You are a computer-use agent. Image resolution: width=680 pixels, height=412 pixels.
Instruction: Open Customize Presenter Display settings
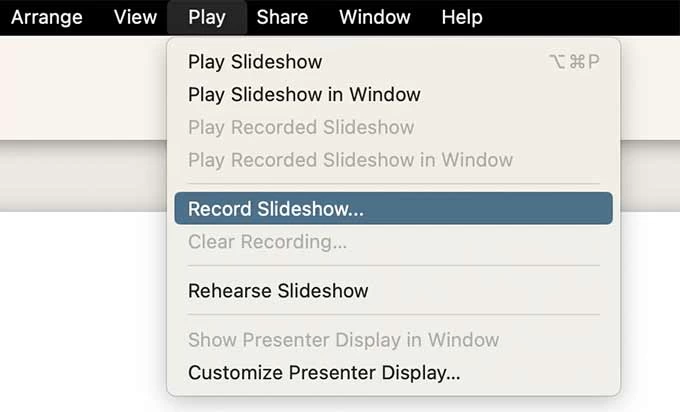[x=324, y=373]
